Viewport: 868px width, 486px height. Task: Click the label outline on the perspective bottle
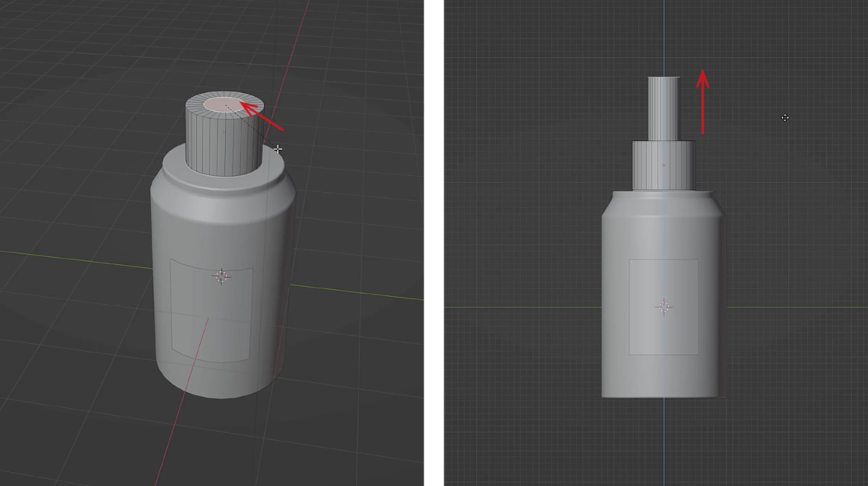[x=212, y=310]
